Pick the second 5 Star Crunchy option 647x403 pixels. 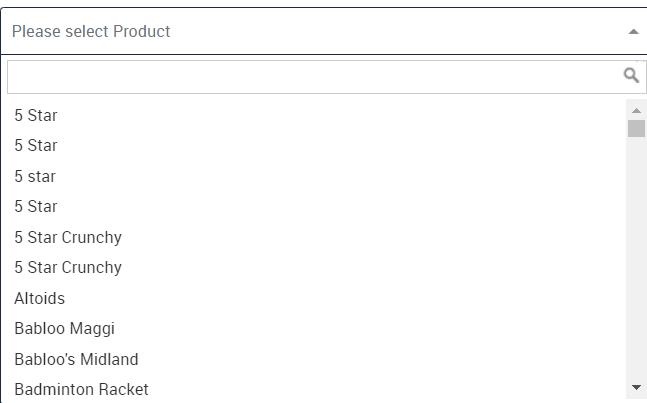click(x=316, y=268)
